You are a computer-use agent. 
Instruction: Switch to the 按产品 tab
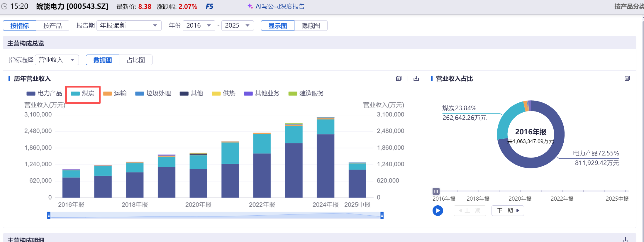pos(52,26)
